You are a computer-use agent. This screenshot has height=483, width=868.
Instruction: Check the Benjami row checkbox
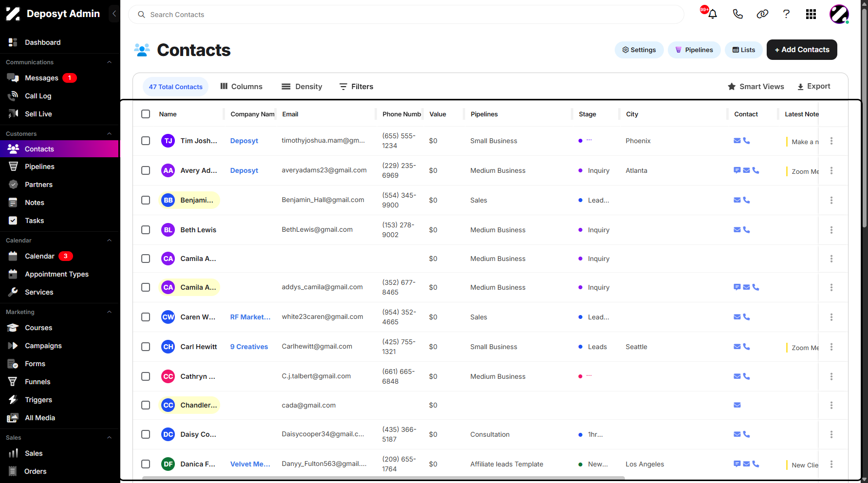point(146,200)
